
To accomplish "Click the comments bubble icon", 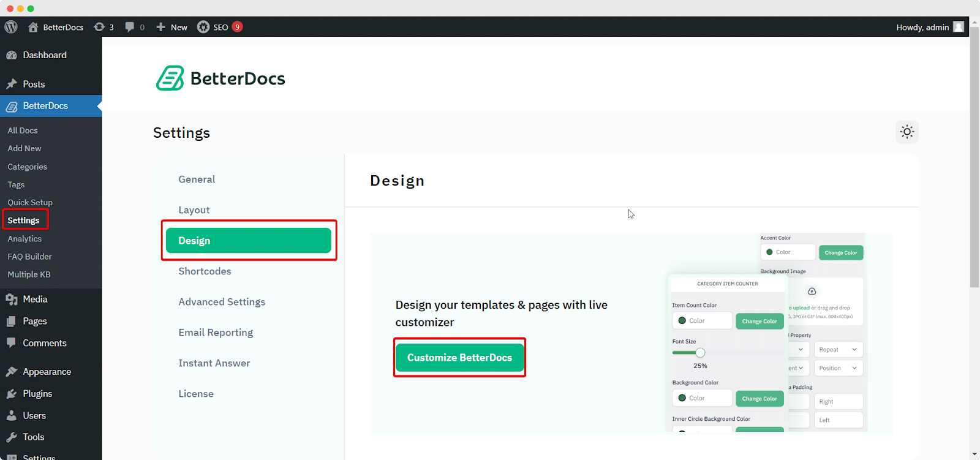I will (130, 27).
